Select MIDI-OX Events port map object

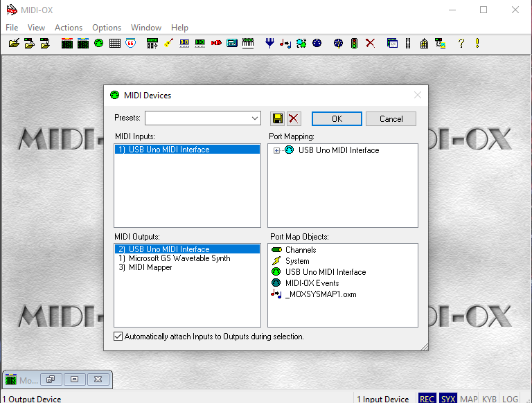coord(305,283)
